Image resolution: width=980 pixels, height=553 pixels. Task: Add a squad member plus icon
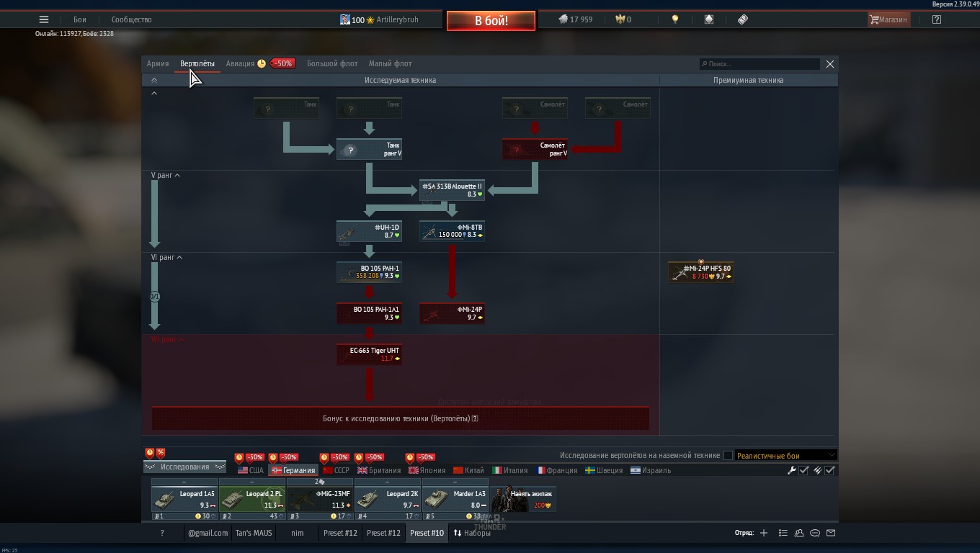point(764,533)
